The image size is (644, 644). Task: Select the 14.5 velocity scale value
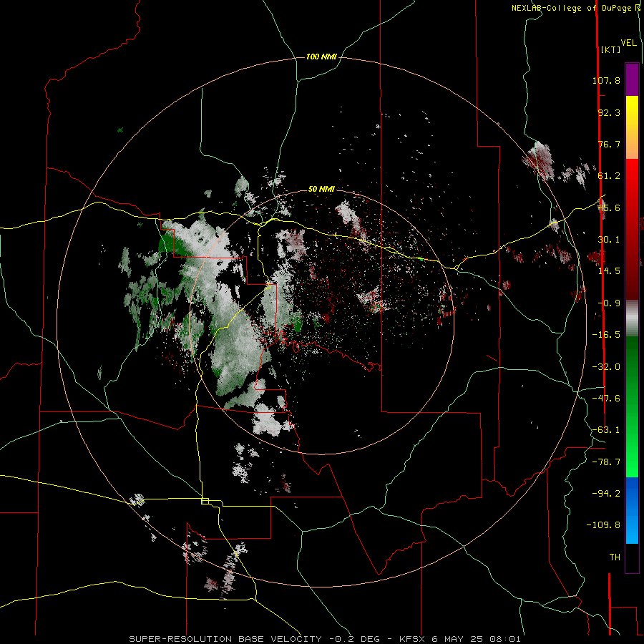[x=609, y=271]
